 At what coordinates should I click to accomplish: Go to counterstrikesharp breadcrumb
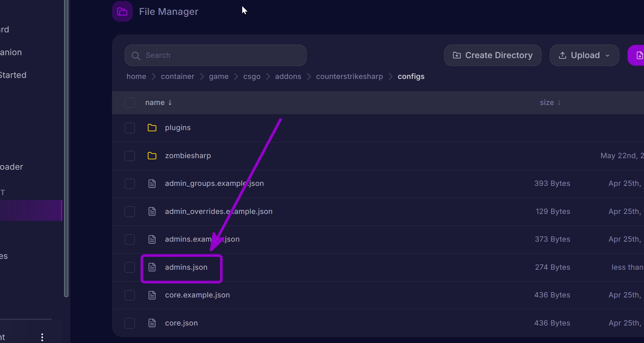click(x=350, y=77)
